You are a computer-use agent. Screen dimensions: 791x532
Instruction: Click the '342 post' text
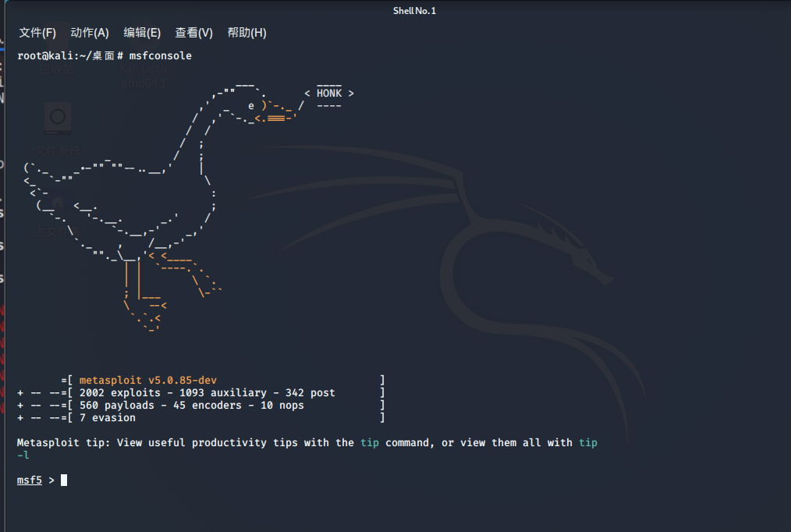point(310,393)
